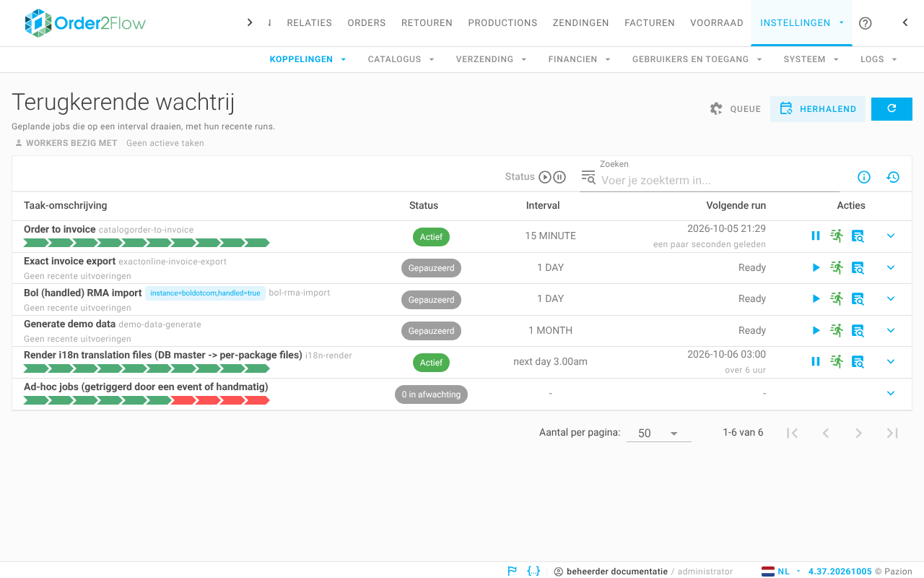
Task: Click the Gepauzeerd badge of Generate demo data
Action: [x=431, y=331]
